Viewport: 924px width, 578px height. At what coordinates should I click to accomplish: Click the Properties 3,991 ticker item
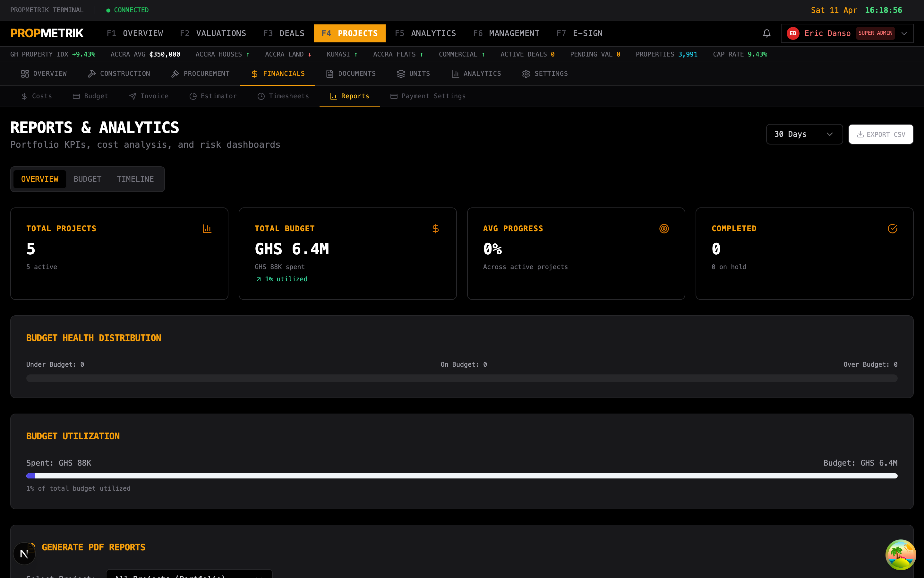click(x=666, y=54)
